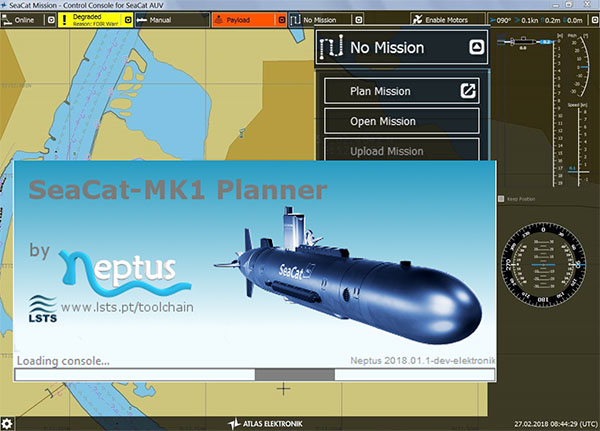Expand the Degraded status dropdown
This screenshot has width=600, height=431.
tap(128, 20)
